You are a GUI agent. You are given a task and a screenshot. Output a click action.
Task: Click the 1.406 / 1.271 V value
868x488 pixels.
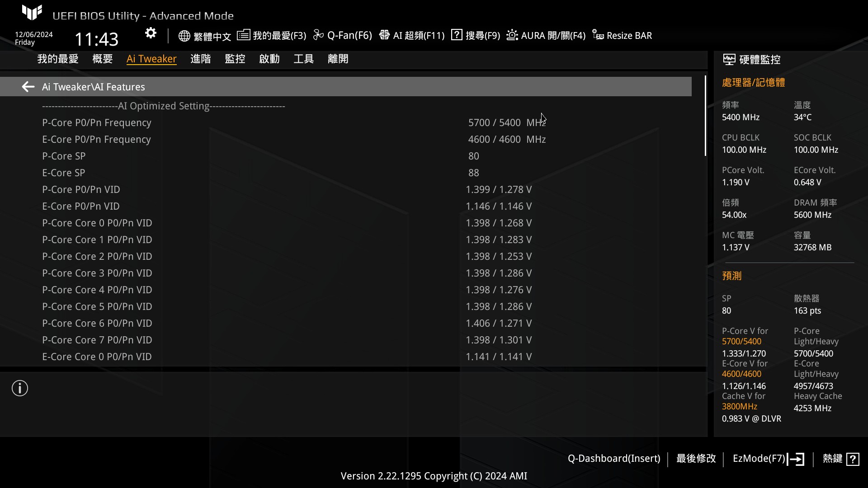tap(499, 323)
